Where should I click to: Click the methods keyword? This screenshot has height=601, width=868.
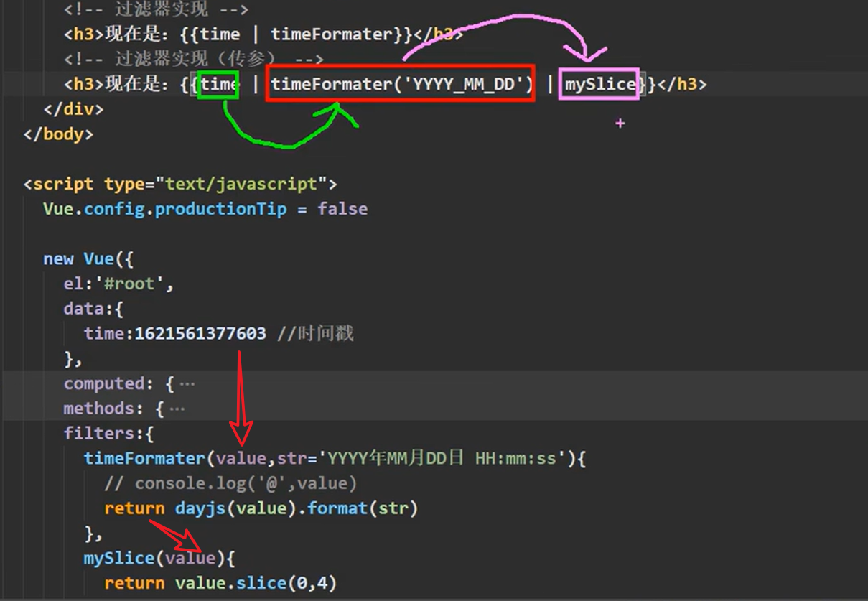(x=98, y=409)
